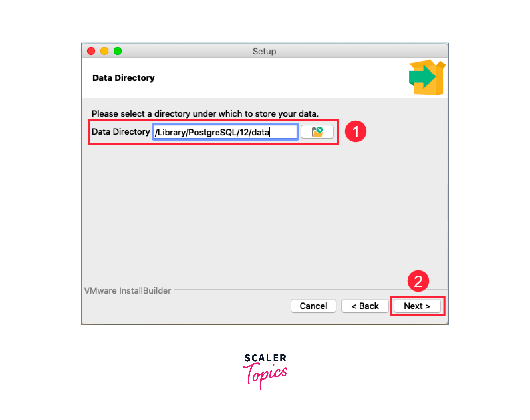Image resolution: width=530 pixels, height=420 pixels.
Task: Click Next to proceed with installation
Action: (x=416, y=306)
